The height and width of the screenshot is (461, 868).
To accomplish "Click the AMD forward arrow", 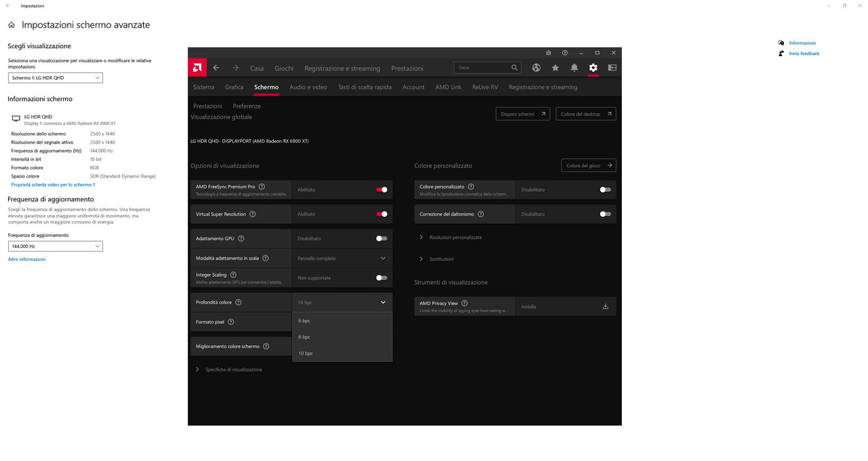I will coord(235,68).
